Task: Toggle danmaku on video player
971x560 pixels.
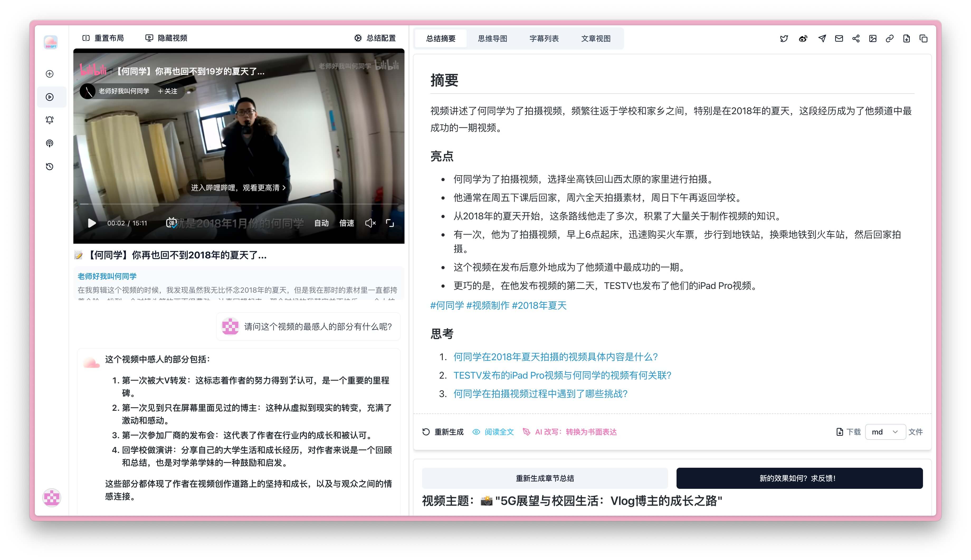Action: pyautogui.click(x=171, y=223)
